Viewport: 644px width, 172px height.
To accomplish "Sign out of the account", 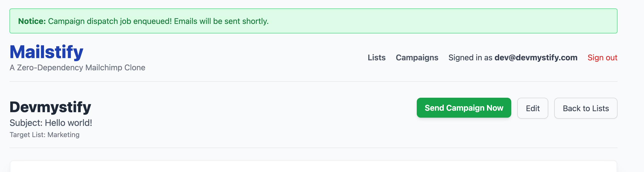I will click(602, 58).
